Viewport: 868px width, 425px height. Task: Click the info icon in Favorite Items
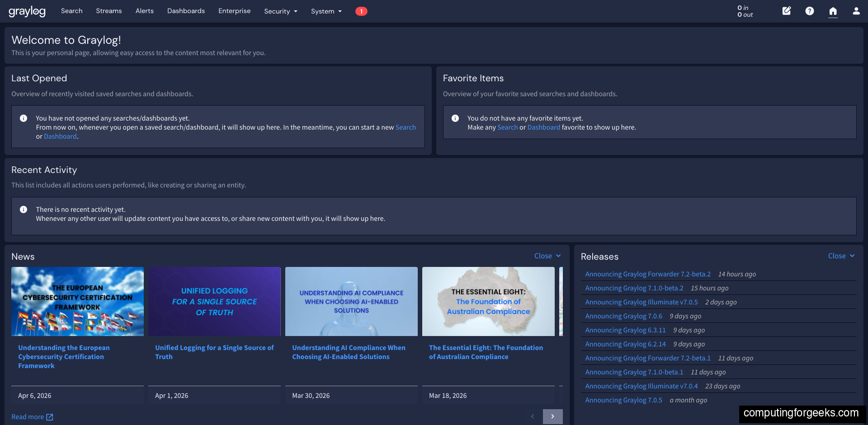click(455, 118)
